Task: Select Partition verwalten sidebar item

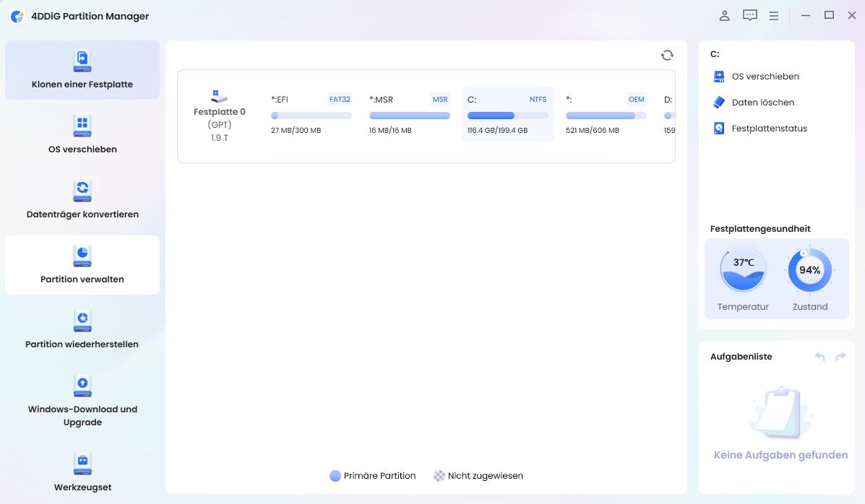Action: coord(82,265)
